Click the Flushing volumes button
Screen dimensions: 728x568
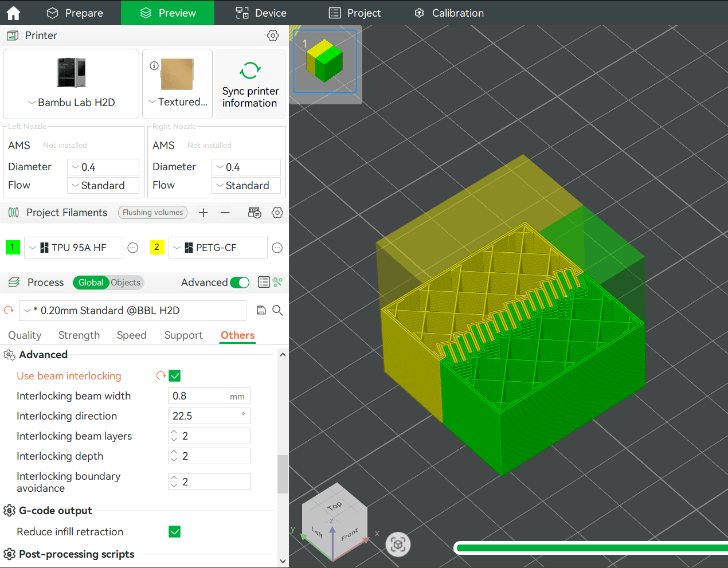(x=152, y=213)
